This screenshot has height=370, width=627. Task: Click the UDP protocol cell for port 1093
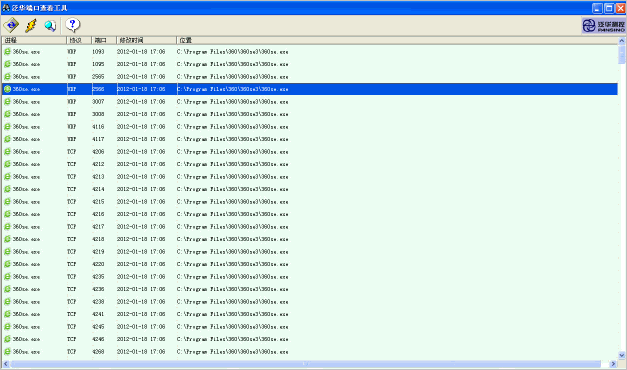[x=72, y=52]
